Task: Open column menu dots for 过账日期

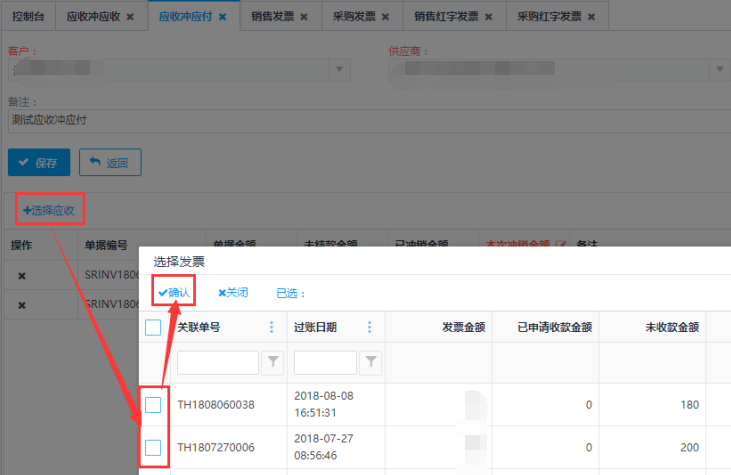Action: (x=369, y=327)
